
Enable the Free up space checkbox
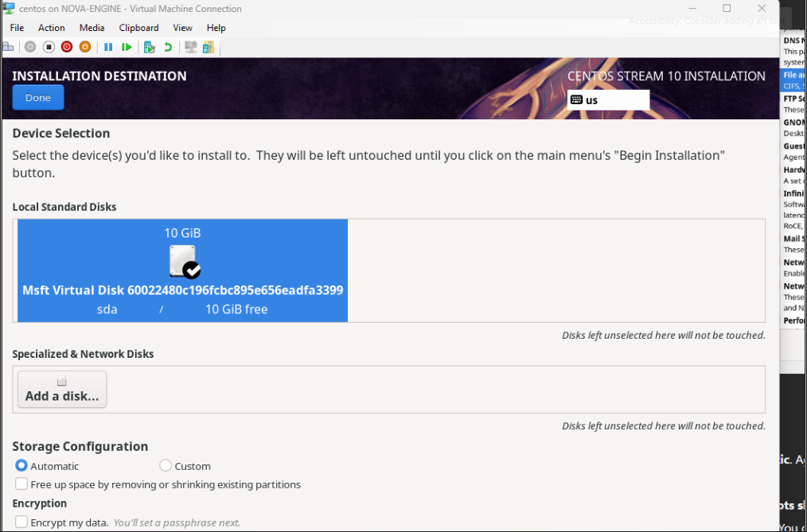point(21,484)
